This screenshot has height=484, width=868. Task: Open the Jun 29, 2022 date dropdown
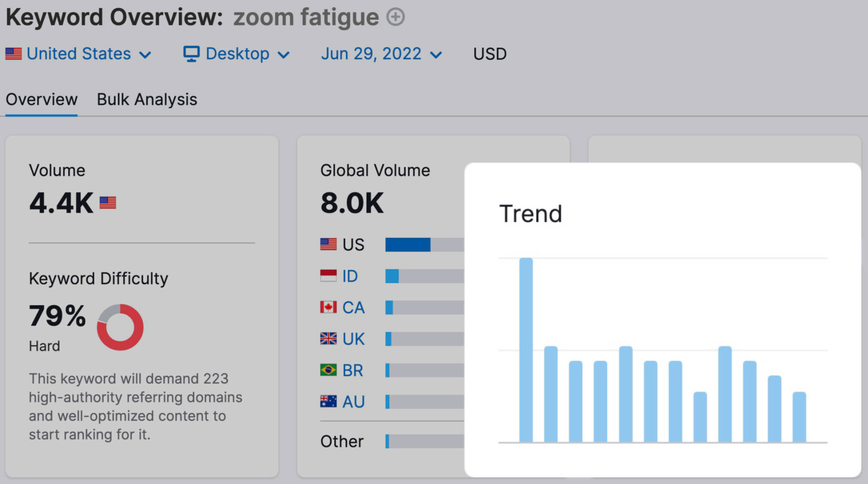click(381, 54)
